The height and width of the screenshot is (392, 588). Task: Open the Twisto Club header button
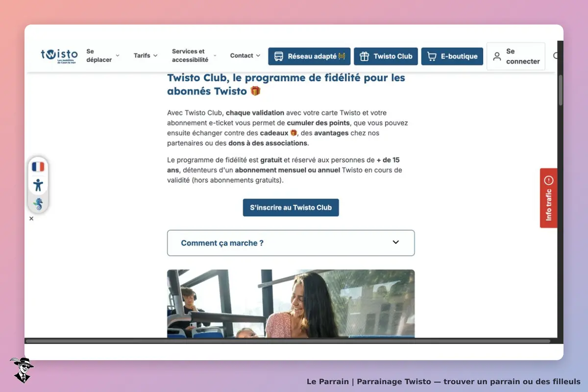[x=386, y=56]
